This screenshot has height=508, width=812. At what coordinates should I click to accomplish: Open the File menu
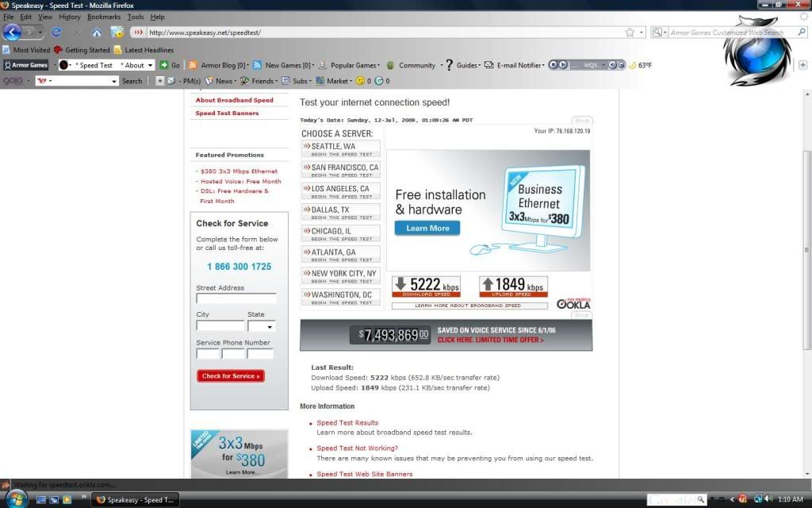8,17
